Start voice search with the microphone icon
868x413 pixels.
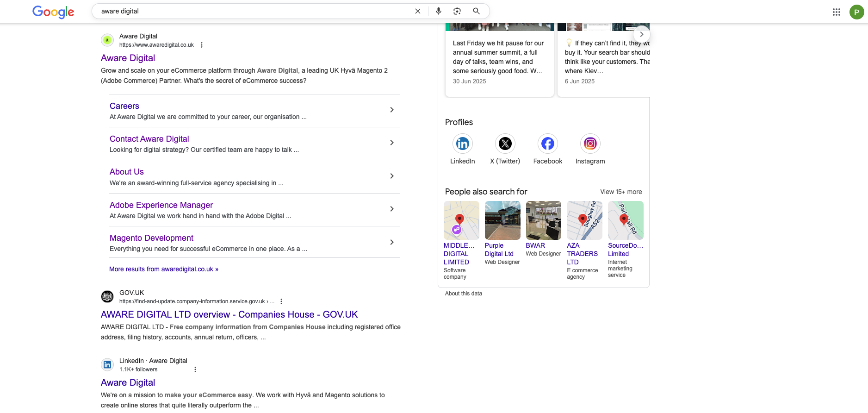pyautogui.click(x=439, y=11)
